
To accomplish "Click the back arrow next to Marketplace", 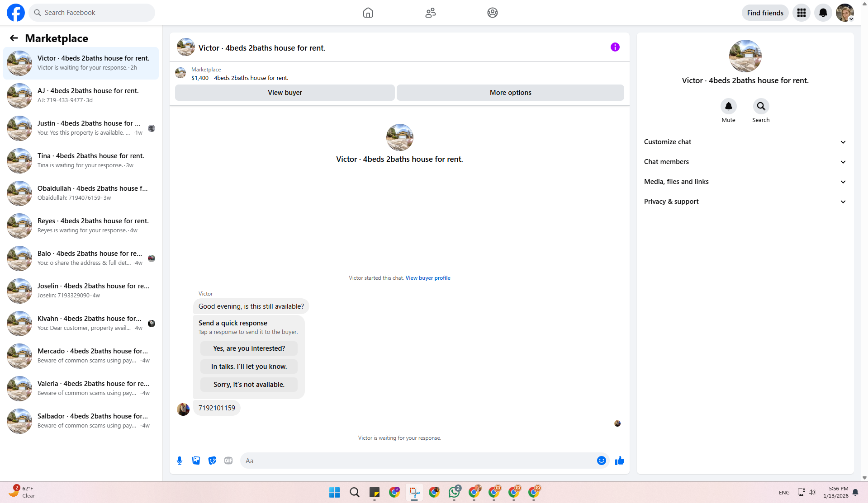I will pyautogui.click(x=14, y=38).
